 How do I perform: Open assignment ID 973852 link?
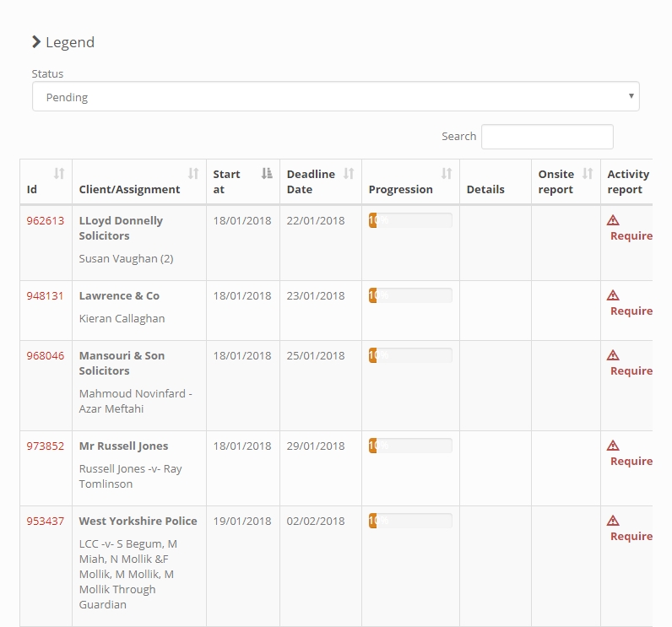coord(45,446)
